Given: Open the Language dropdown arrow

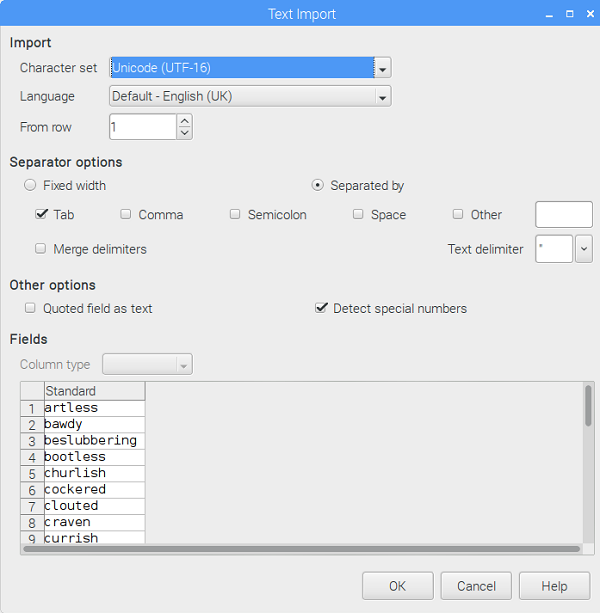Looking at the screenshot, I should click(x=383, y=97).
